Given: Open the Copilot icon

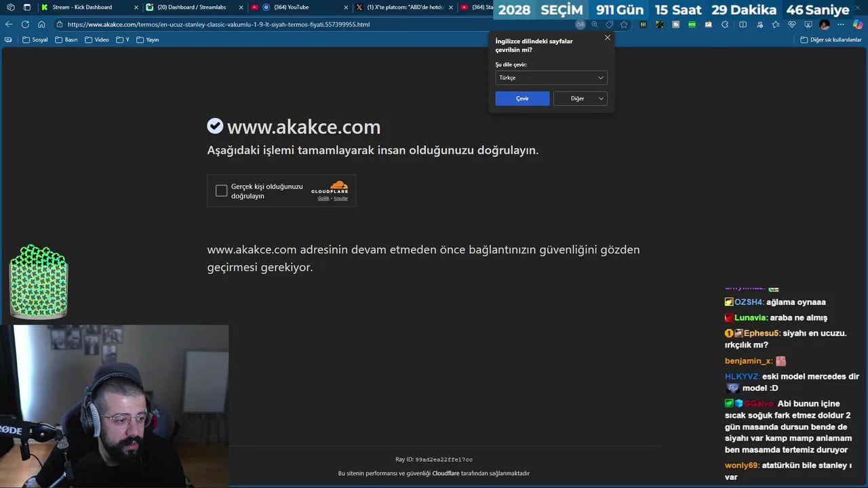Looking at the screenshot, I should (x=857, y=24).
